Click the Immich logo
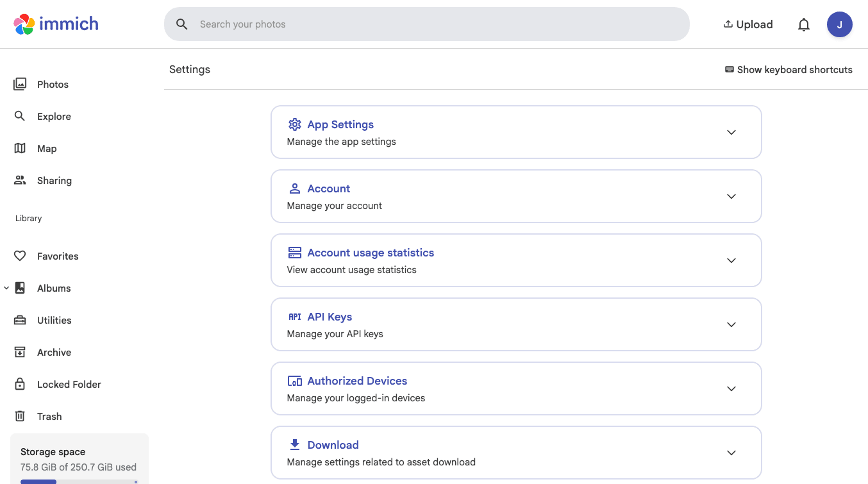 56,24
